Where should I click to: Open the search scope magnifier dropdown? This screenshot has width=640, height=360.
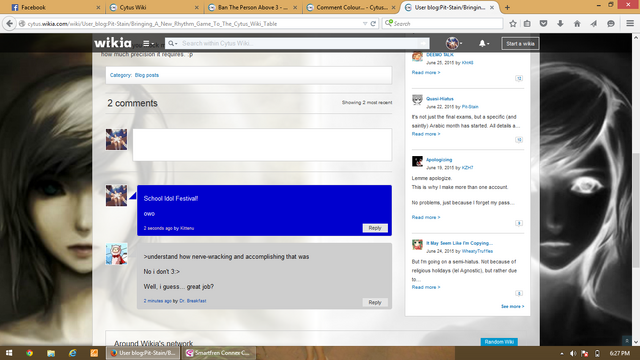[x=172, y=43]
